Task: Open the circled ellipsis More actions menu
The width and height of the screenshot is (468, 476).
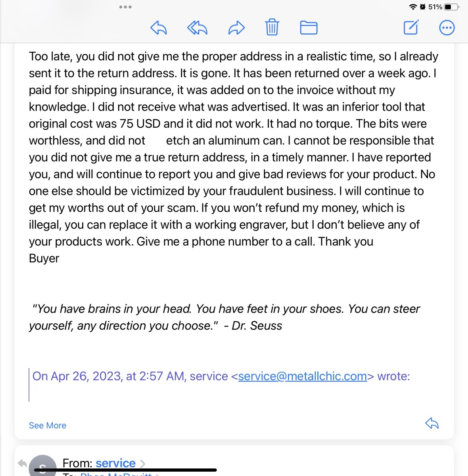Action: tap(447, 28)
